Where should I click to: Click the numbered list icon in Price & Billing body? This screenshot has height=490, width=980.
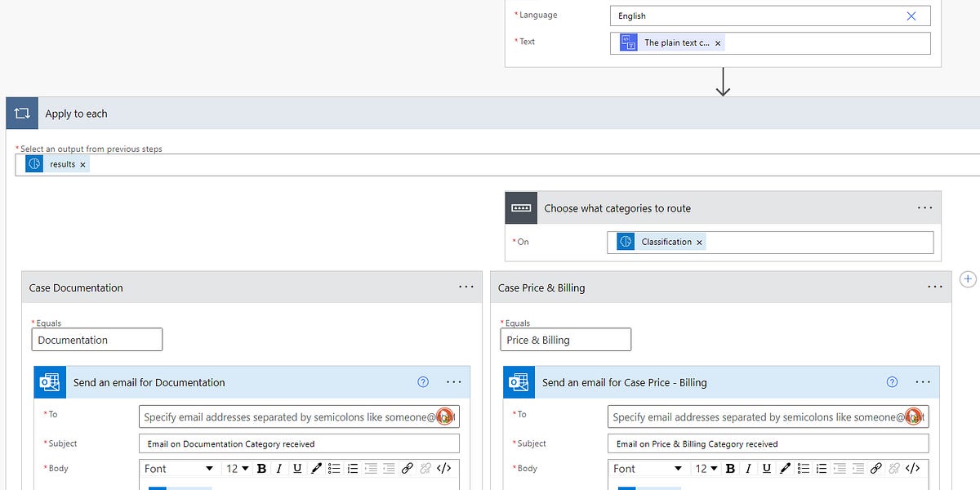click(x=822, y=468)
